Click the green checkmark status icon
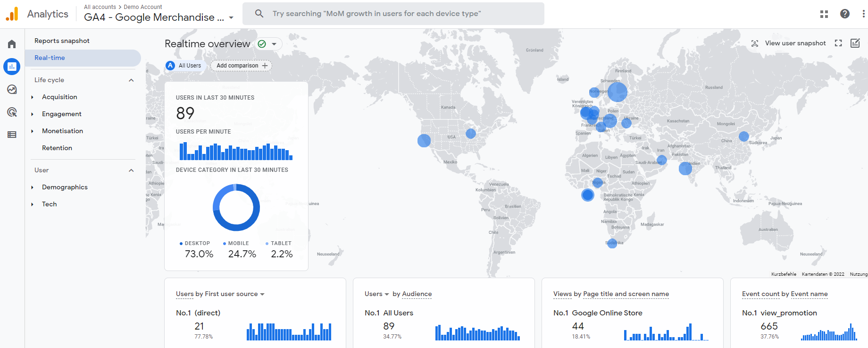Viewport: 868px width, 348px height. tap(262, 44)
